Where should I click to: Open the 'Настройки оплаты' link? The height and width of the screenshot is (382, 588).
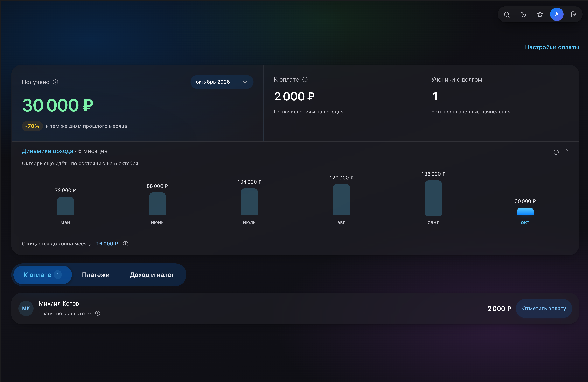click(552, 47)
